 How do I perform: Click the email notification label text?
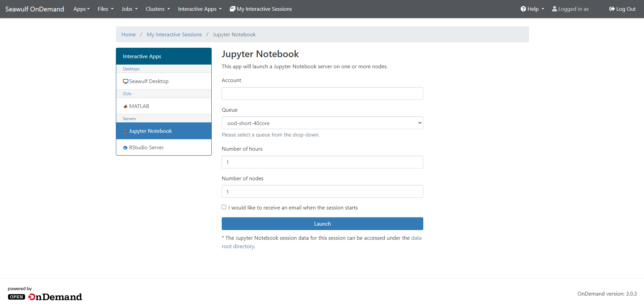293,208
